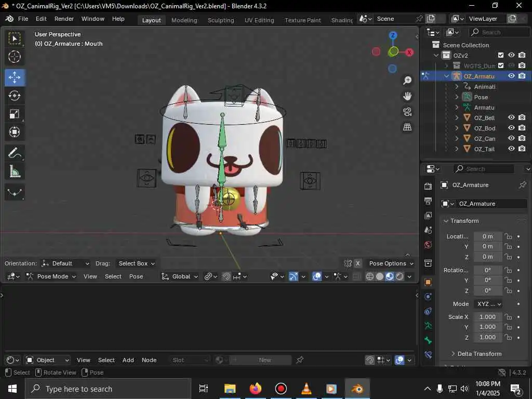This screenshot has height=399, width=532.
Task: Toggle OZv2 collection exclude checkbox
Action: click(501, 55)
